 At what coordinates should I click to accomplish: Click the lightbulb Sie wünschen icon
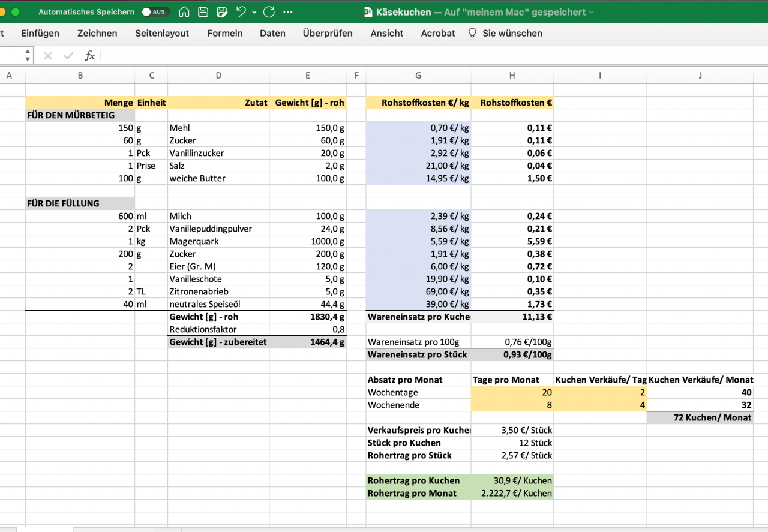click(472, 33)
